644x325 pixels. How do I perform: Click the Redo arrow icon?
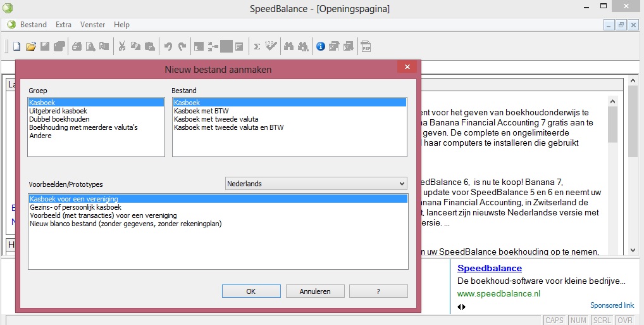click(x=182, y=46)
